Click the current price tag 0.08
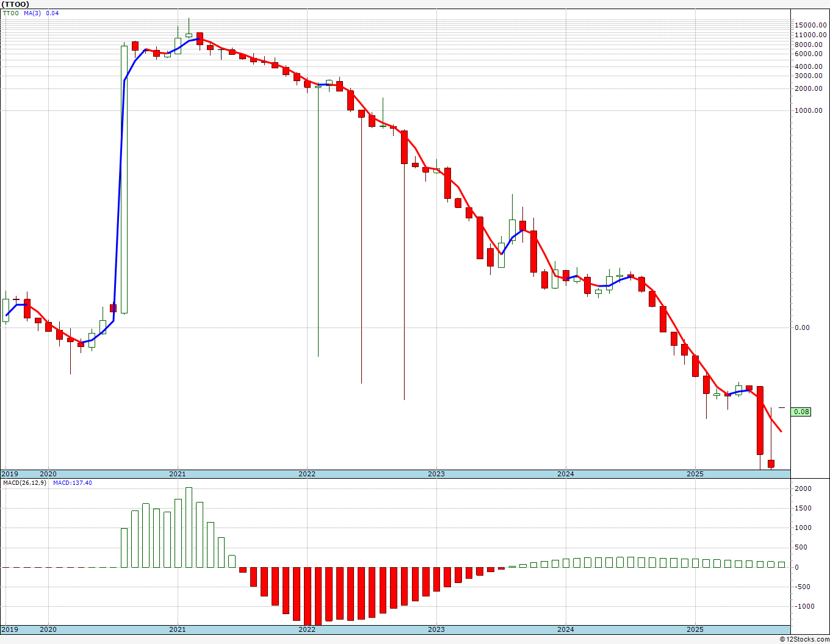 801,412
